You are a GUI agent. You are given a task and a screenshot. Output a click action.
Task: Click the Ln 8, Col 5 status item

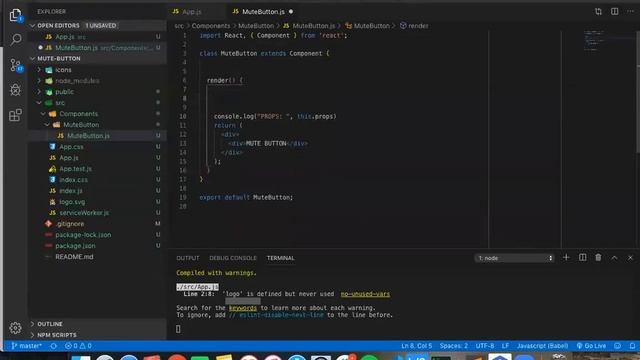[x=416, y=346]
